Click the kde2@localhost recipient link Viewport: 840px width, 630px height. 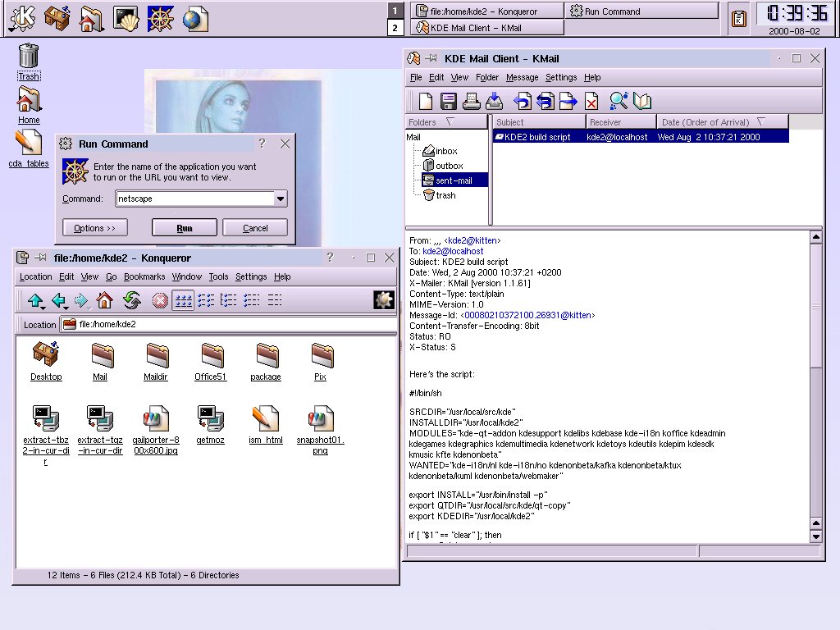point(453,251)
